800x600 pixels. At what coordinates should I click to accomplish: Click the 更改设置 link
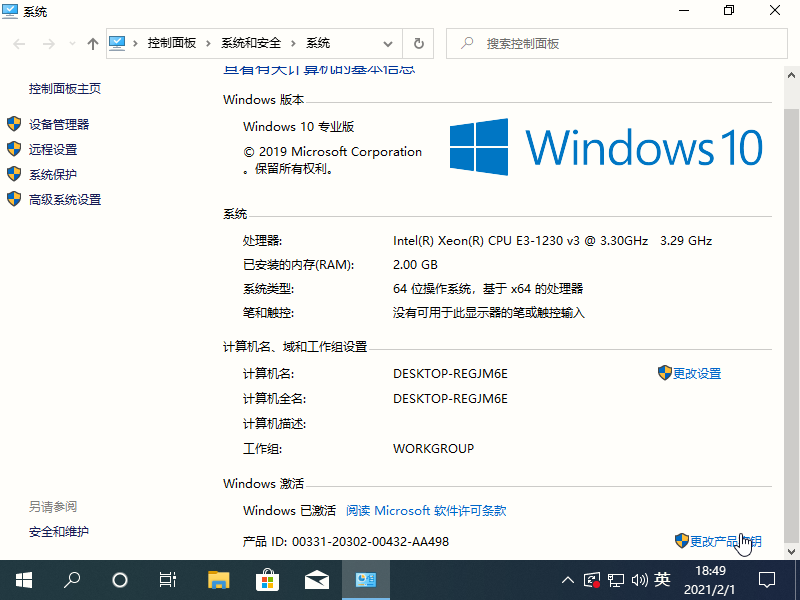[696, 373]
